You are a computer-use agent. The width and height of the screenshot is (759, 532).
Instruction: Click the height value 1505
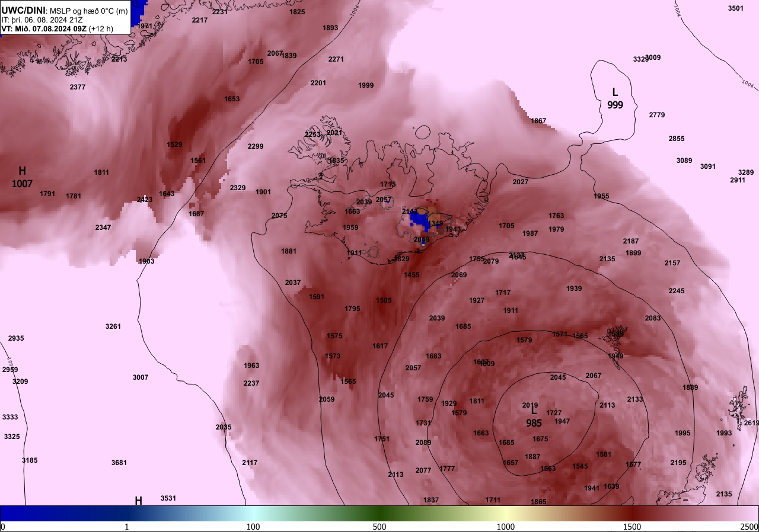[384, 300]
